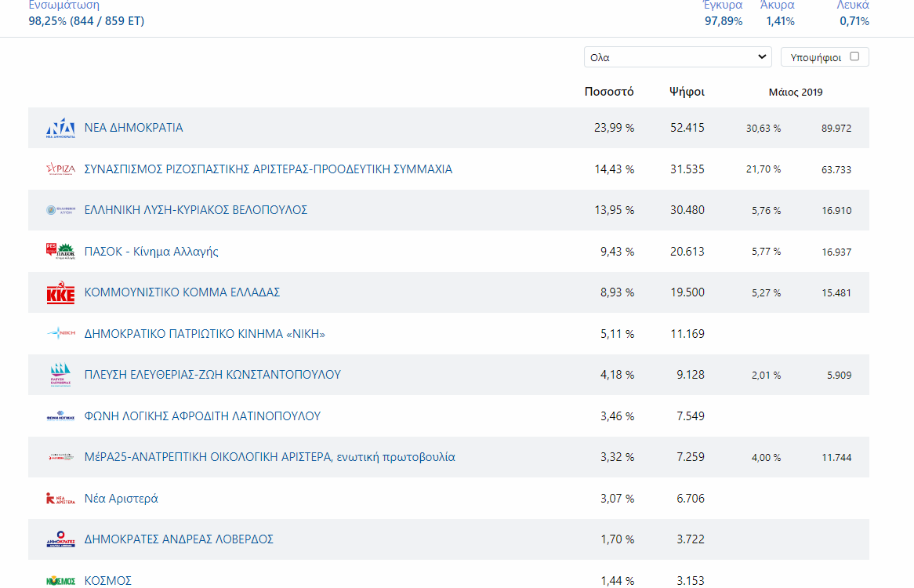Click the 11.169 votes cell
Image resolution: width=914 pixels, height=588 pixels.
(687, 334)
